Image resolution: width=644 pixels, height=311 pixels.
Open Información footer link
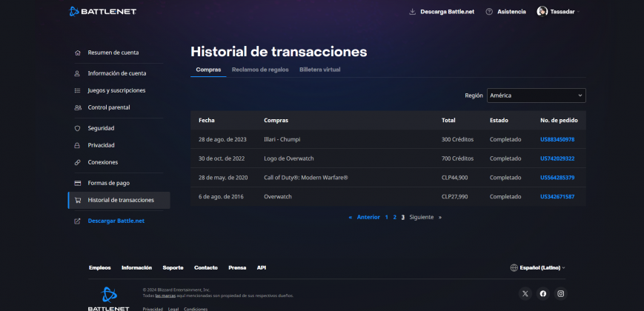click(137, 267)
